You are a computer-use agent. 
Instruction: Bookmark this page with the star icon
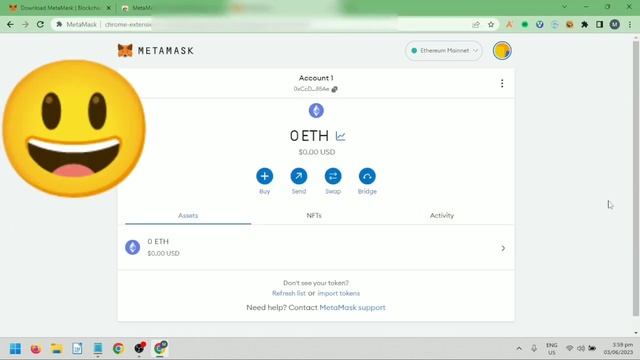tap(491, 24)
